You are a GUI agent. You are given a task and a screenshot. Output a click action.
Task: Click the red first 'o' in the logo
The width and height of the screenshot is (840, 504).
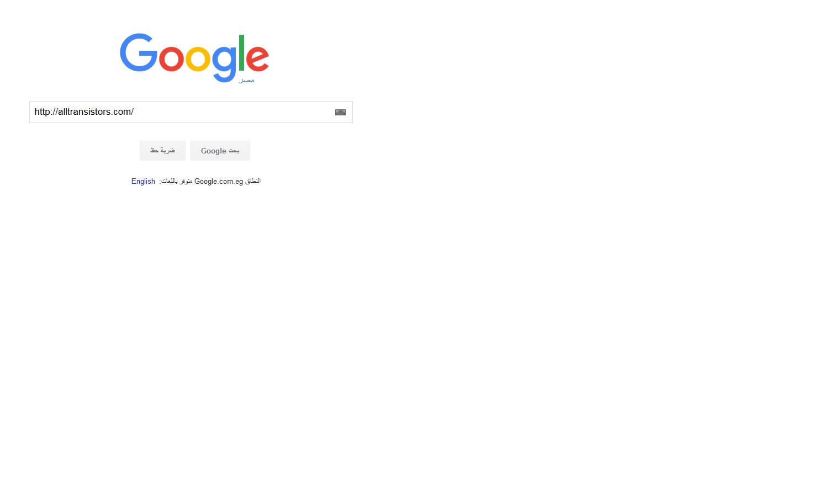coord(171,59)
